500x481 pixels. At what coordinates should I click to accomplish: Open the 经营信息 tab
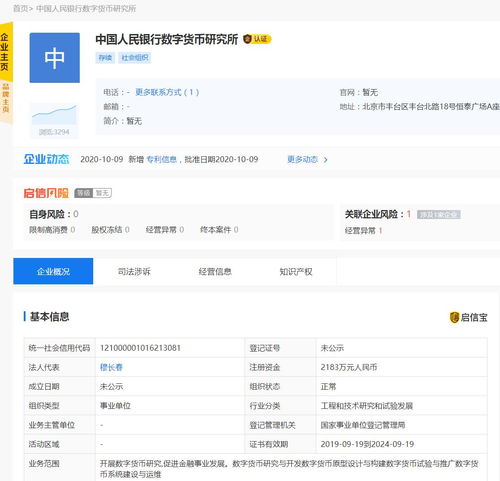215,271
